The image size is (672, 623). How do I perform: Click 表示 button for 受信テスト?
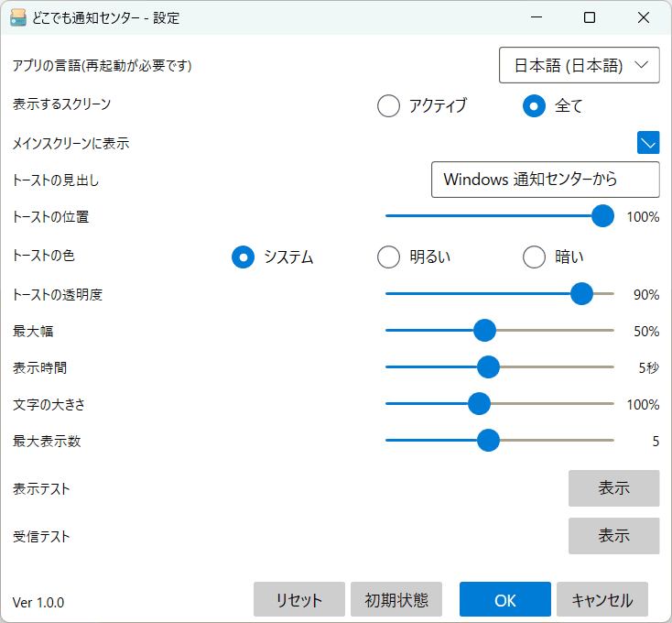(x=613, y=536)
